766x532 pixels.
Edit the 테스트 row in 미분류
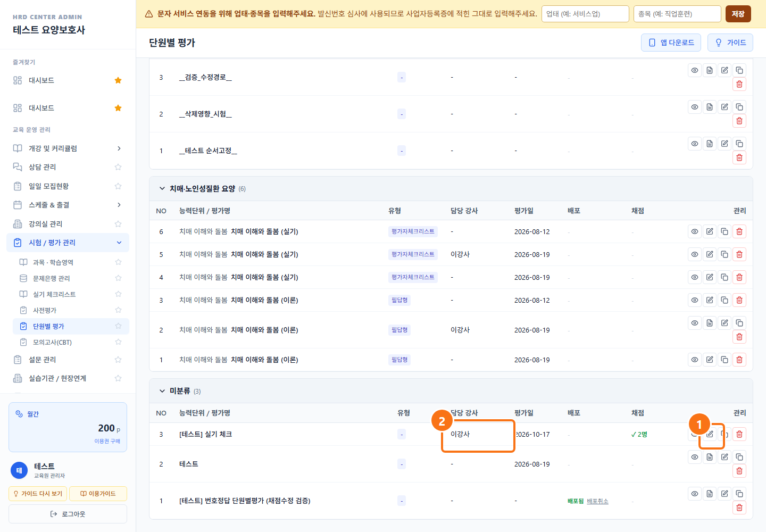click(725, 457)
